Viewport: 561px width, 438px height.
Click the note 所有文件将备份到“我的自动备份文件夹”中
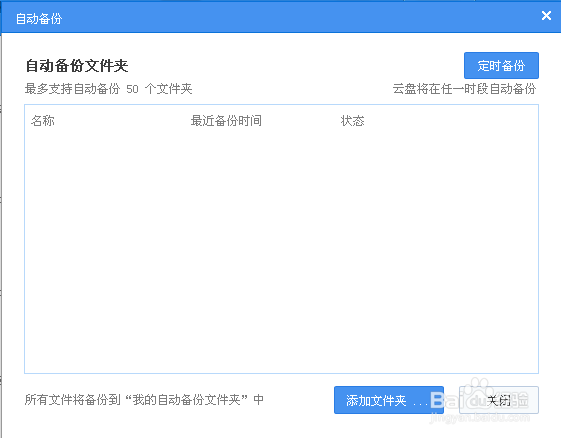[x=144, y=400]
